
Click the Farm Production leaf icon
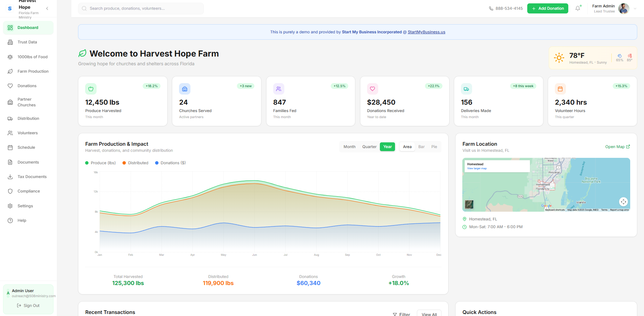tap(10, 71)
